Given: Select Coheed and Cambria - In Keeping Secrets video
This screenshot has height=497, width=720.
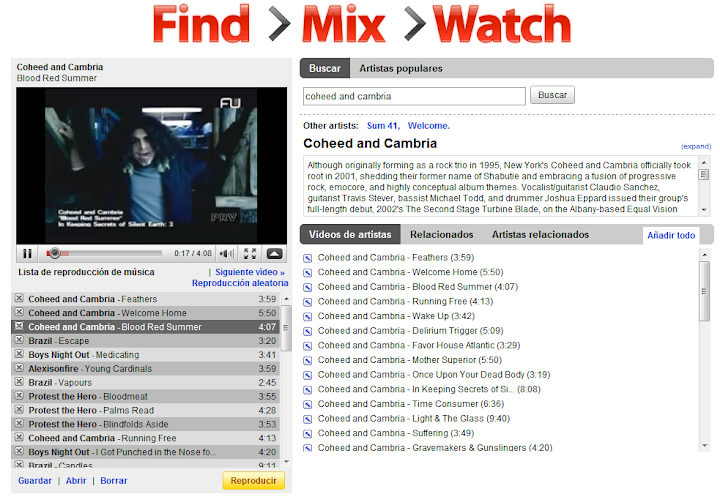Looking at the screenshot, I should (x=429, y=390).
